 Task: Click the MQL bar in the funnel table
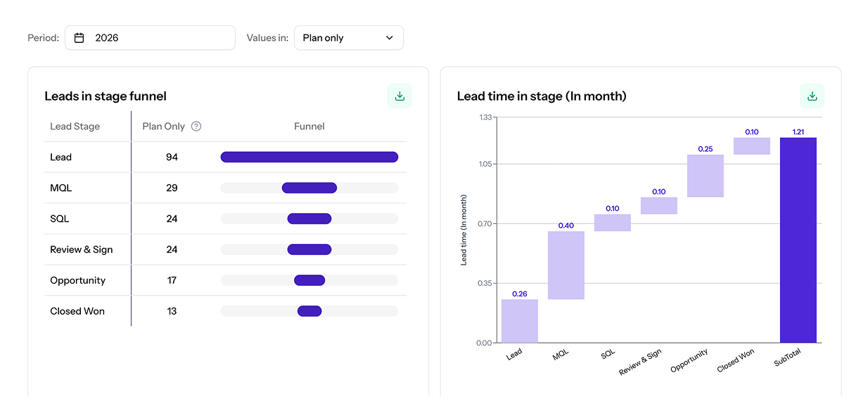[309, 187]
